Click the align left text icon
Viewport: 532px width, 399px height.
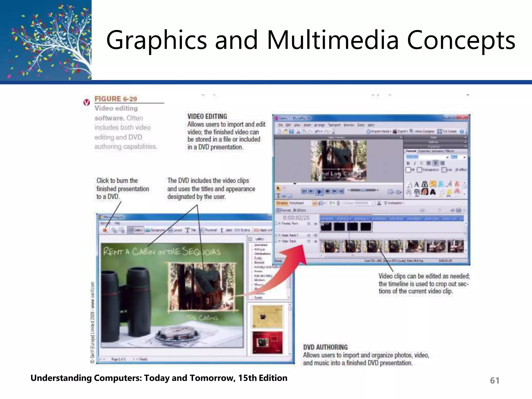(x=429, y=163)
